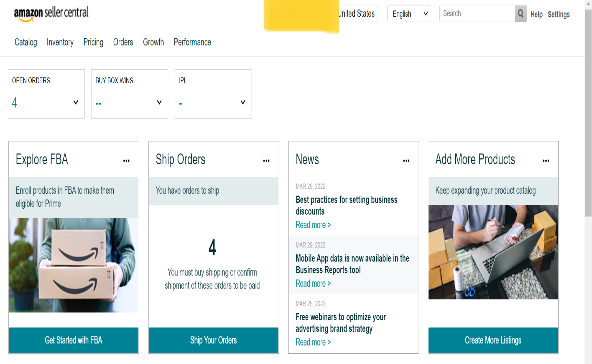Read more about business discounts news
This screenshot has height=364, width=592.
point(313,225)
